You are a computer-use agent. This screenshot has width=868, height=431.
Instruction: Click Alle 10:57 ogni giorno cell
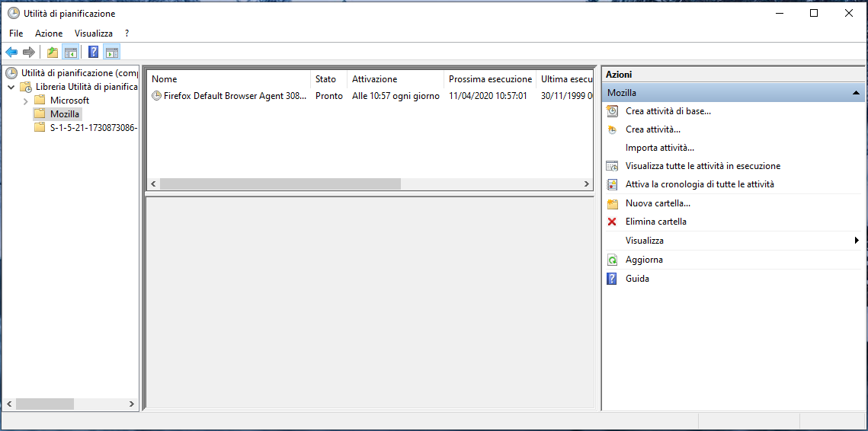click(x=396, y=96)
